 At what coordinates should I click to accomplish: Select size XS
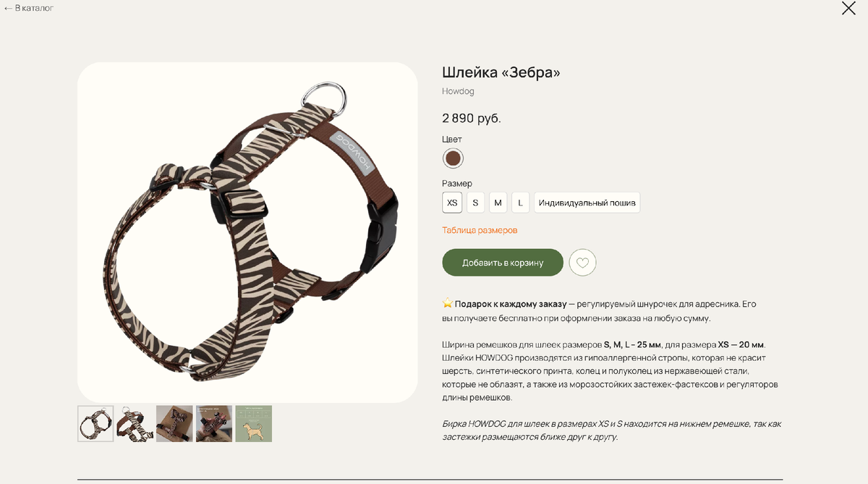[x=452, y=203]
